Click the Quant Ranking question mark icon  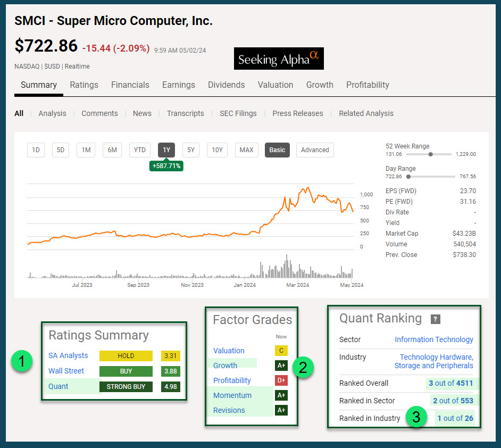(x=436, y=319)
